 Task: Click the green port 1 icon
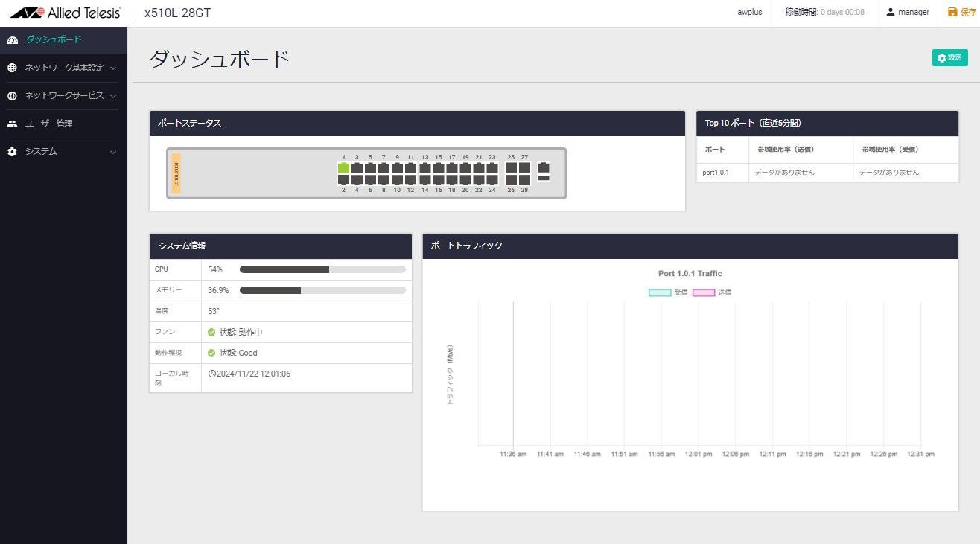coord(343,168)
